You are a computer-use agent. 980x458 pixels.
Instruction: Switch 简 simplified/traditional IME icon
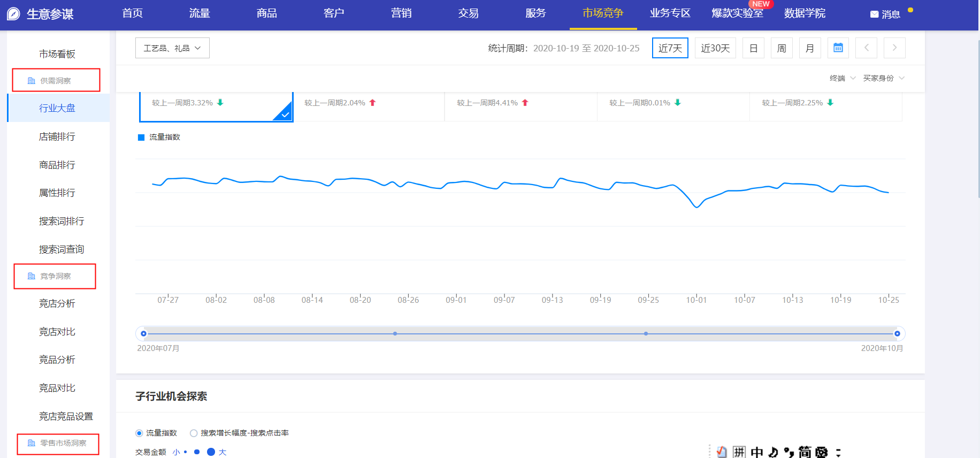(x=805, y=452)
